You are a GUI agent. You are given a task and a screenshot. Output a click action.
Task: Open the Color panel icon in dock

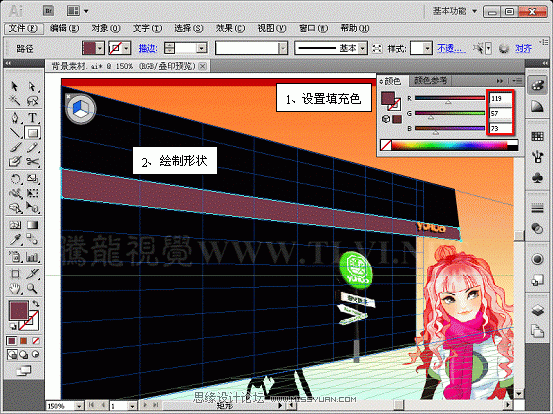[x=537, y=86]
